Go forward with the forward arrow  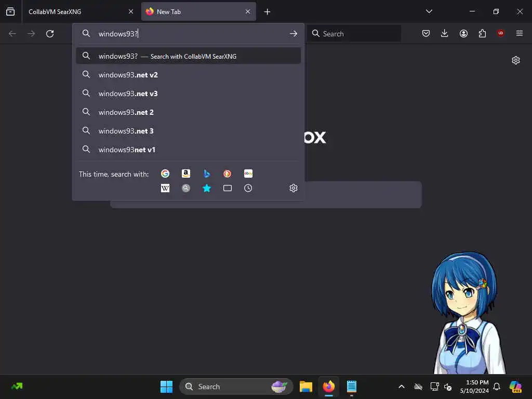click(x=31, y=34)
